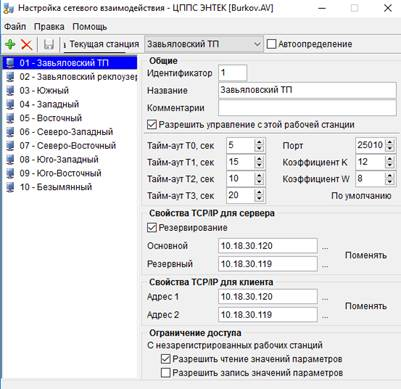The image size is (401, 389).
Task: Click computer icon of 02 - Завьяловский реклоузер
Action: [x=10, y=77]
